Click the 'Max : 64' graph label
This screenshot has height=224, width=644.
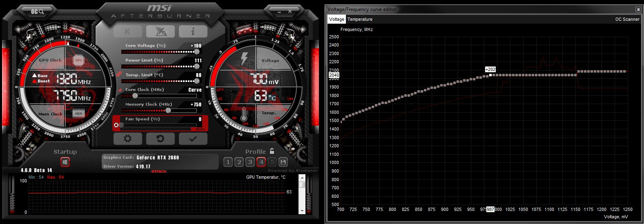click(55, 177)
